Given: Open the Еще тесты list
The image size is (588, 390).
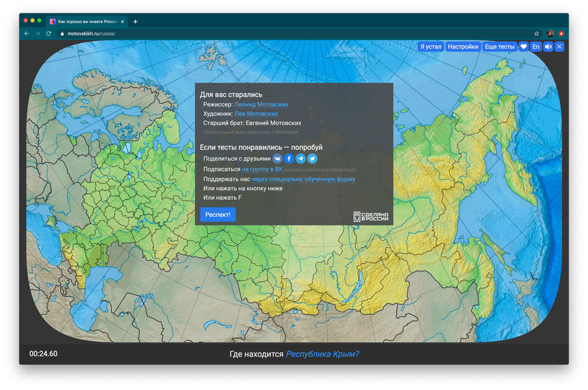Looking at the screenshot, I should click(x=499, y=46).
